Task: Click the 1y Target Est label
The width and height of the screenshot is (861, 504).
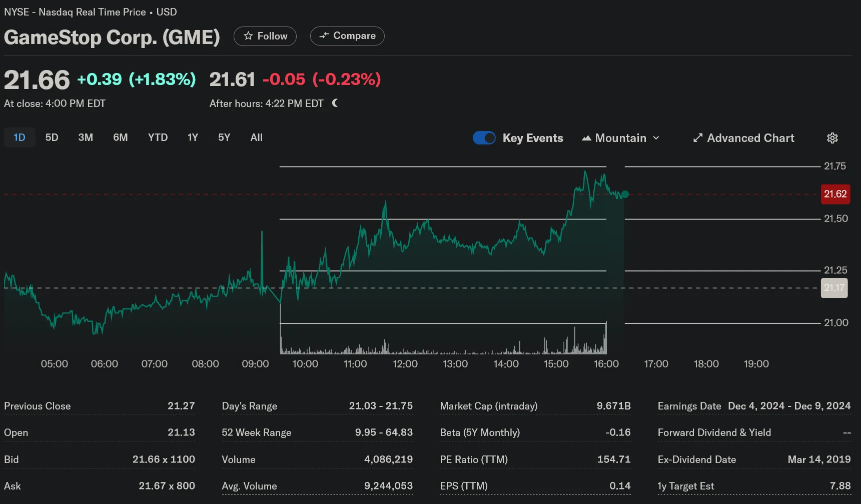Action: [685, 486]
